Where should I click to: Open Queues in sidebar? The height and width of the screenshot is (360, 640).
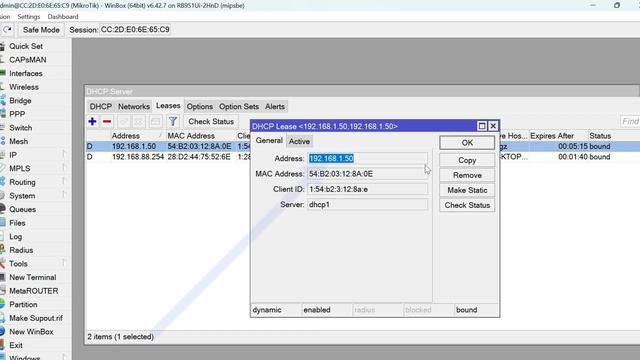click(x=22, y=209)
